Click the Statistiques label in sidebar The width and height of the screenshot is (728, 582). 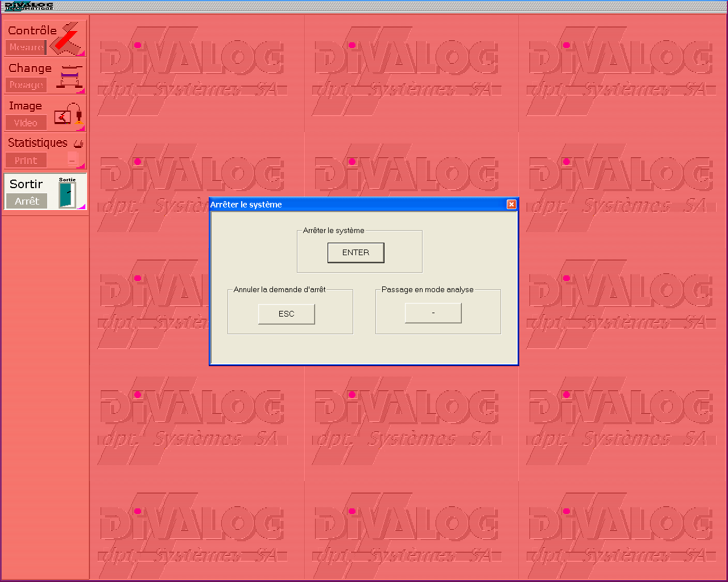38,143
